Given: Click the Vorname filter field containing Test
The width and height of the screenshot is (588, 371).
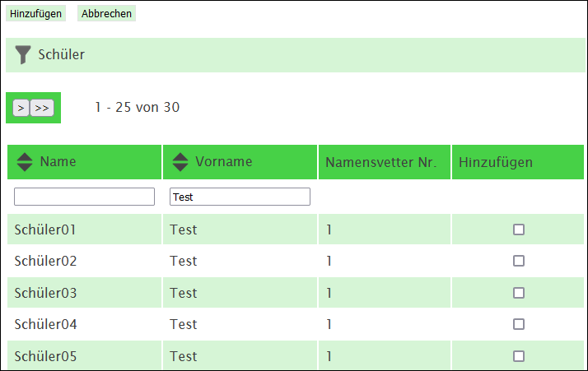Looking at the screenshot, I should (x=240, y=197).
